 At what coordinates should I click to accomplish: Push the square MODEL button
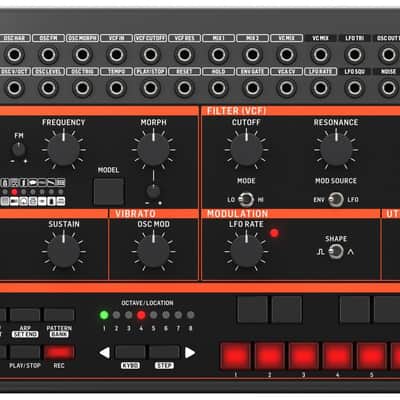tap(108, 191)
